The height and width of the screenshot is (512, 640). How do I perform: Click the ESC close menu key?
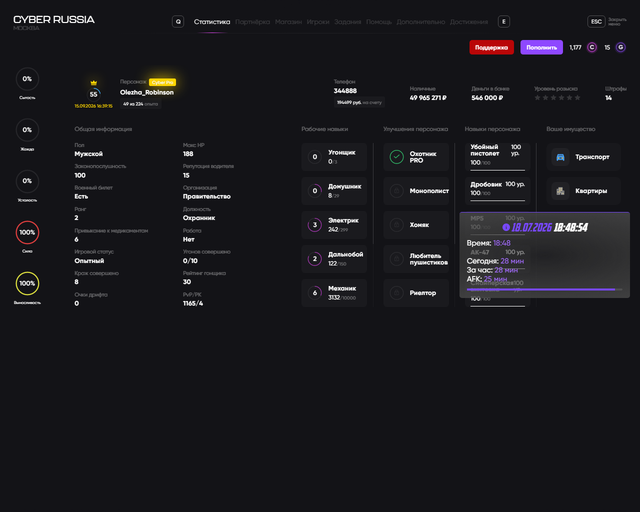coord(596,22)
